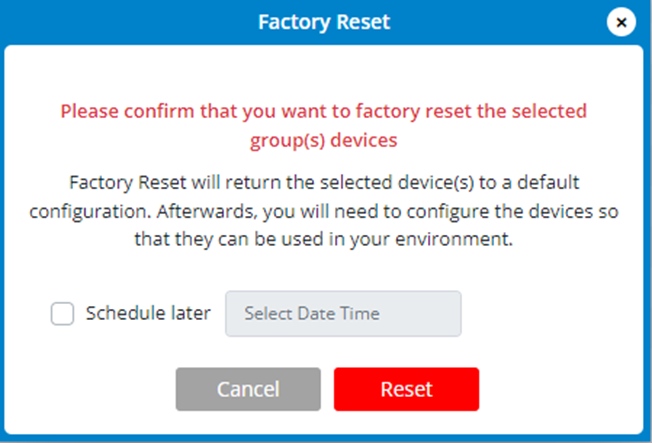Click the default configuration description paragraph
652x443 pixels.
tap(324, 212)
